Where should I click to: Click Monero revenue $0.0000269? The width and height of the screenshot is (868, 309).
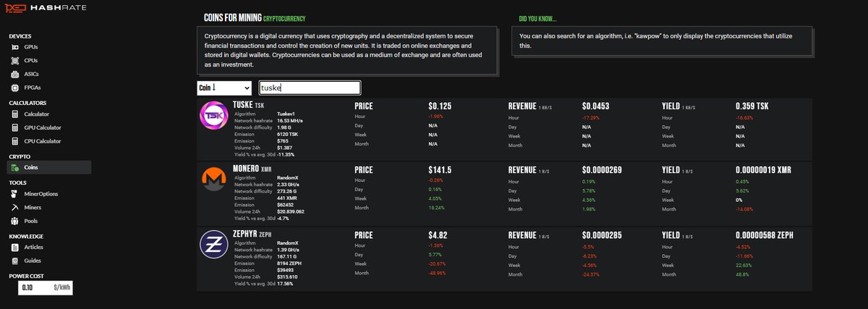pos(602,169)
